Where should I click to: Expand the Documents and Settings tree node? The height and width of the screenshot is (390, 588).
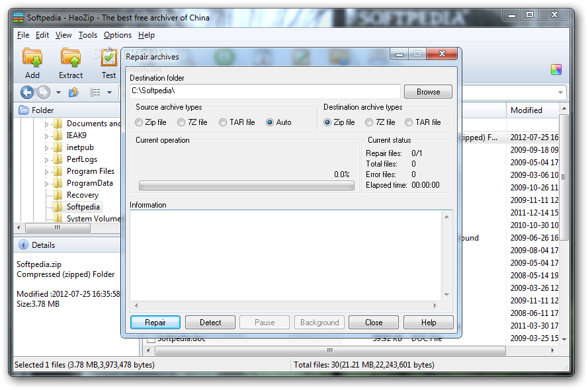(x=46, y=124)
